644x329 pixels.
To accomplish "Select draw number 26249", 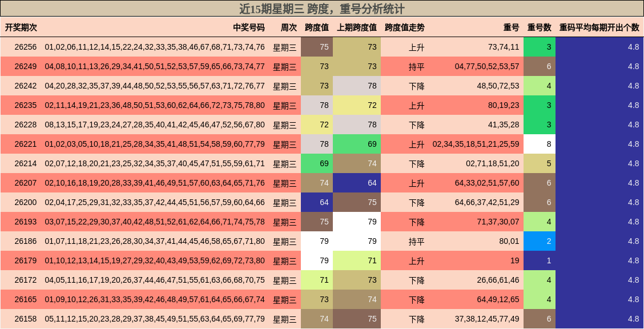I will [x=26, y=66].
